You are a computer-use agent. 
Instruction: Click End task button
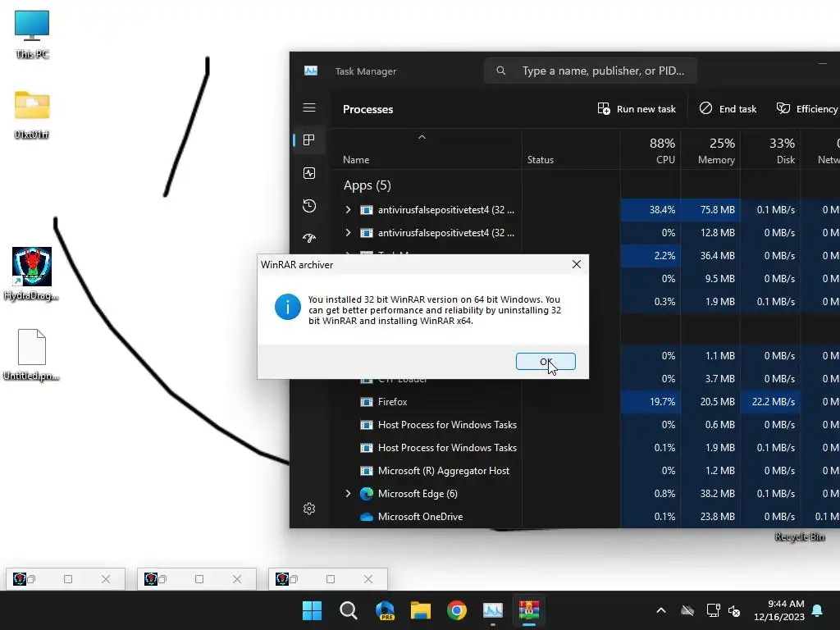(x=728, y=109)
